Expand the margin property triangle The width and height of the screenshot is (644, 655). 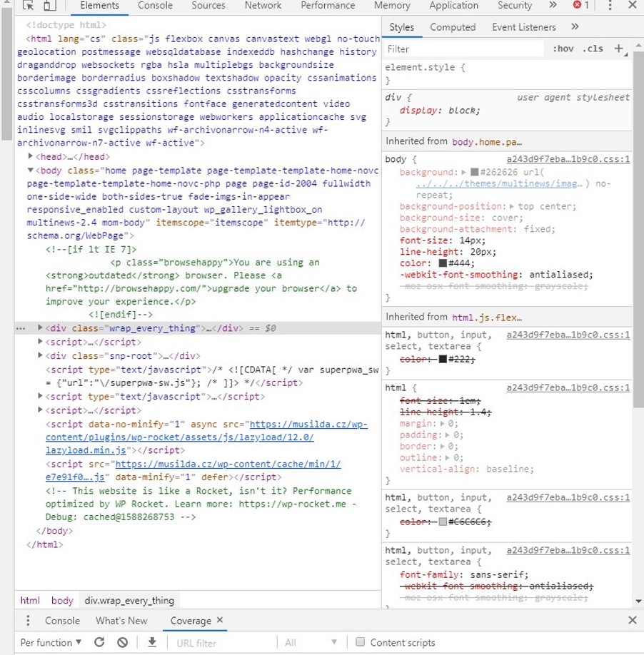coord(443,424)
